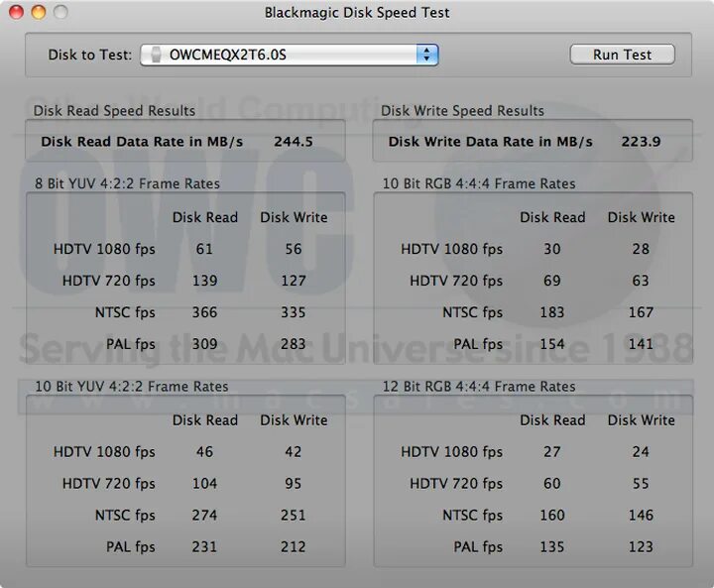Click the Disk Read Speed Results heading
Screen dimensions: 714x588
point(114,111)
